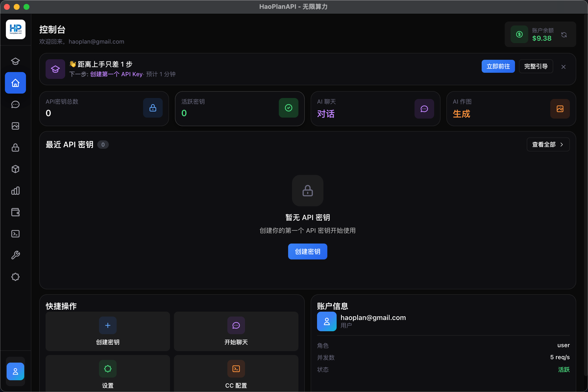Choose the 创建密钥 quick action tile
588x392 pixels.
(108, 331)
